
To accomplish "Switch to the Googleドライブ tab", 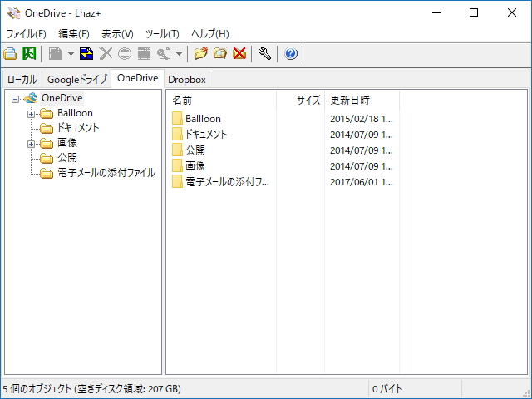I will coord(77,80).
